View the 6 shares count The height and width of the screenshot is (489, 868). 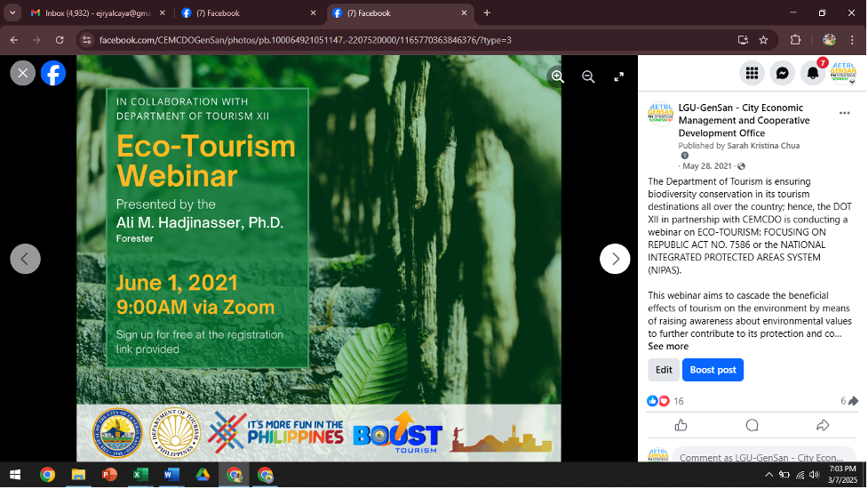[849, 401]
